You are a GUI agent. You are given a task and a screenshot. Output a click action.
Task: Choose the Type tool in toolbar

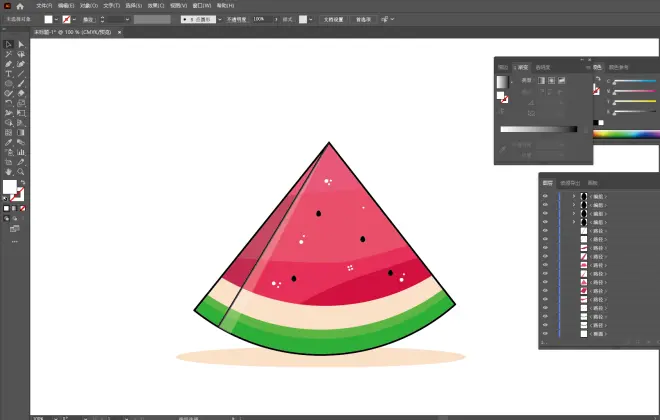pyautogui.click(x=8, y=74)
